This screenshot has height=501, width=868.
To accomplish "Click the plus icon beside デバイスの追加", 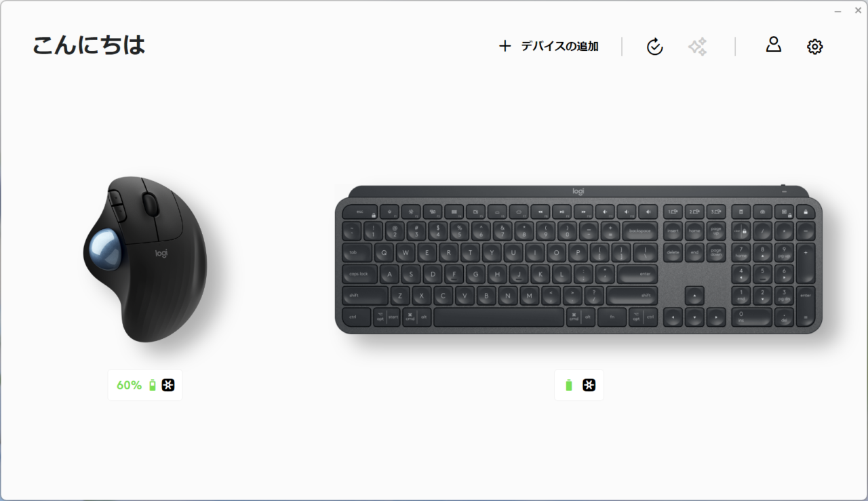I will tap(505, 46).
